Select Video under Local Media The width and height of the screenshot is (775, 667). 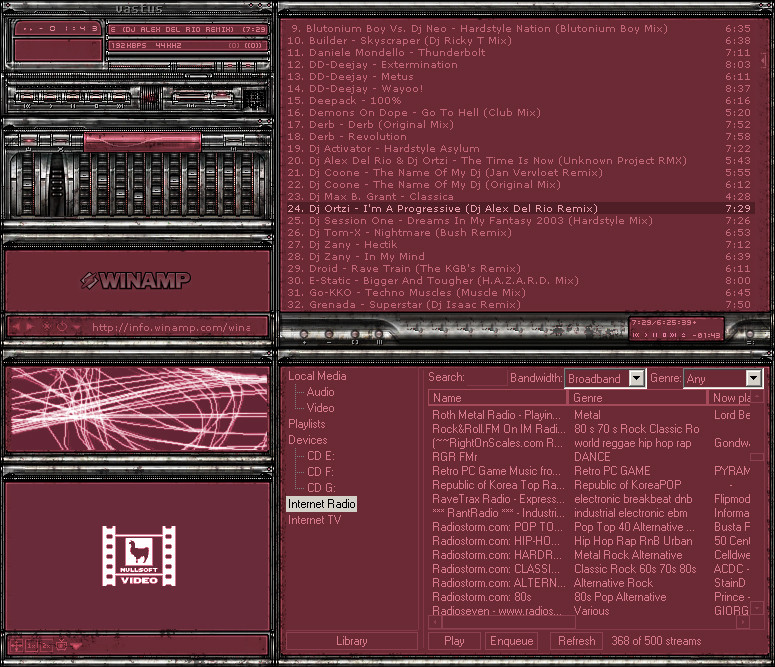point(320,408)
